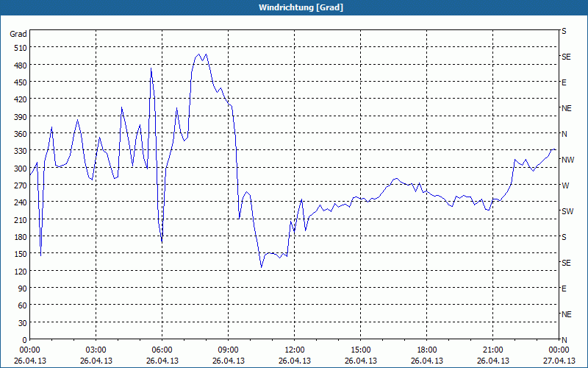The image size is (588, 368).
Task: Click the 06:00 time axis label
Action: tap(162, 350)
